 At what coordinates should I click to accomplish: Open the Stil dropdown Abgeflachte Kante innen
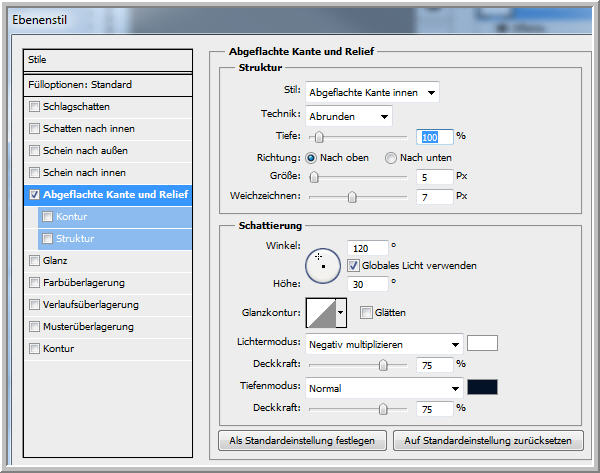pyautogui.click(x=372, y=92)
